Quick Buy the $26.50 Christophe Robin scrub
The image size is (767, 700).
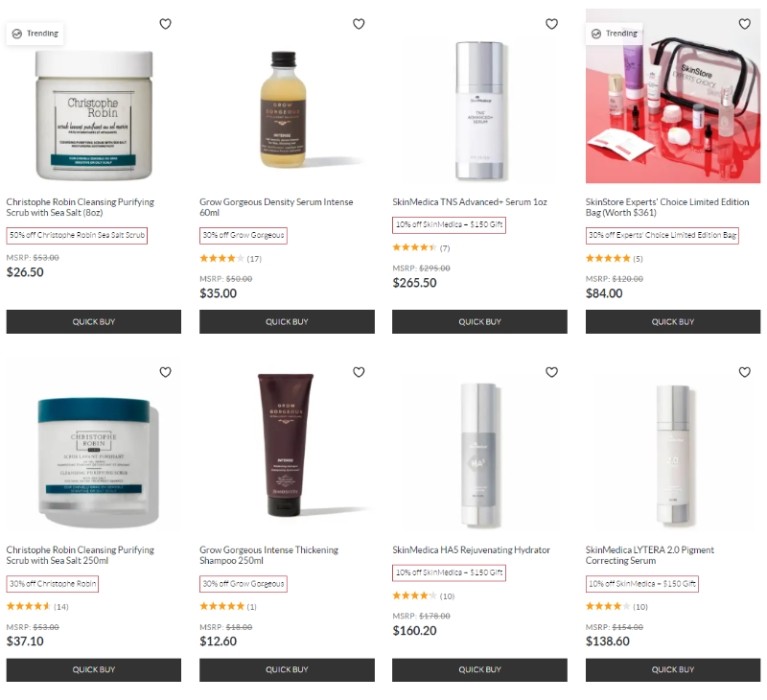(x=93, y=321)
